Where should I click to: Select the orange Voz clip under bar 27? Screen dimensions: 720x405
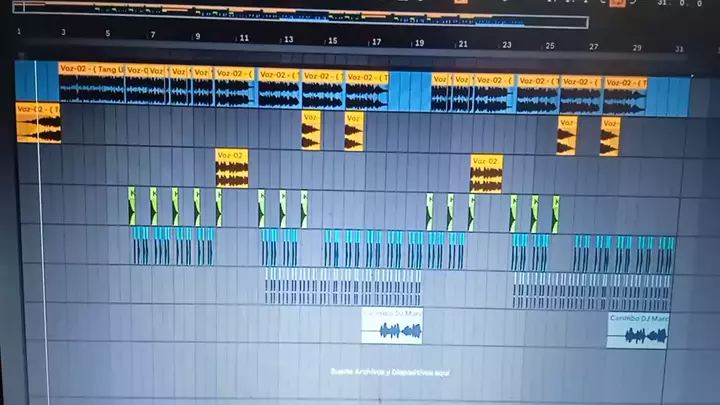coord(610,137)
